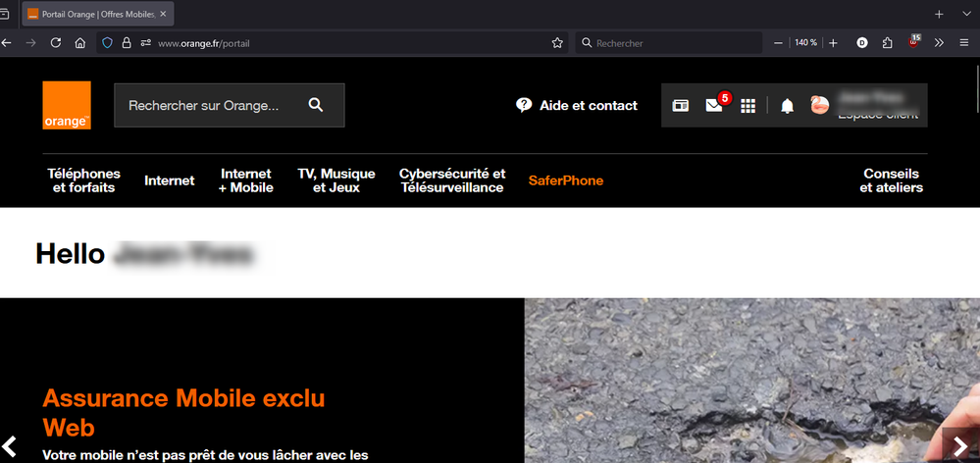Show next carousel slide

(x=960, y=446)
